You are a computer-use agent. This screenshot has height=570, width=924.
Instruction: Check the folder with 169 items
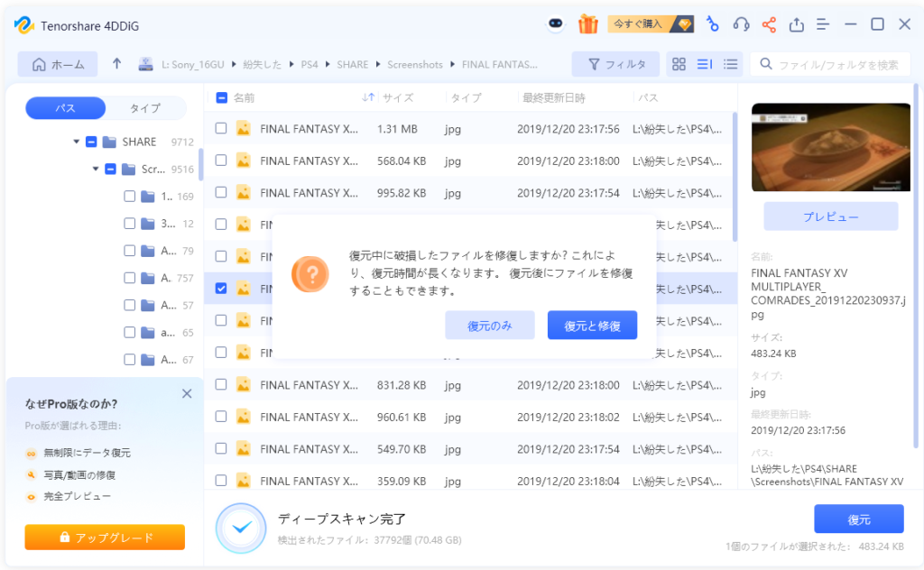pyautogui.click(x=130, y=196)
